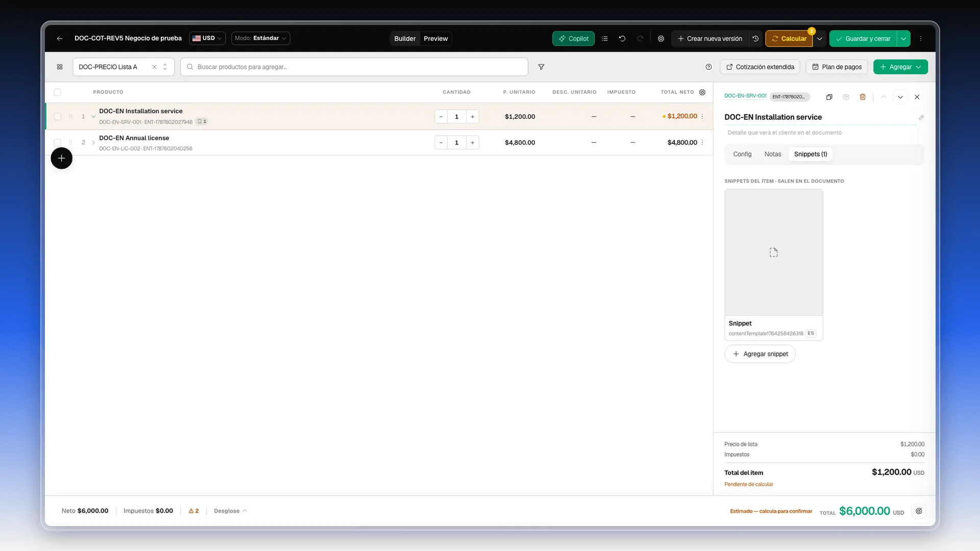Image resolution: width=980 pixels, height=551 pixels.
Task: Switch to the Preview tab
Action: [435, 39]
